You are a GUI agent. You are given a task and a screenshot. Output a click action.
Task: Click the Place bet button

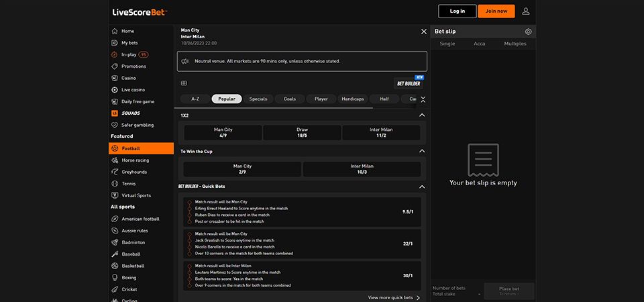pos(509,291)
